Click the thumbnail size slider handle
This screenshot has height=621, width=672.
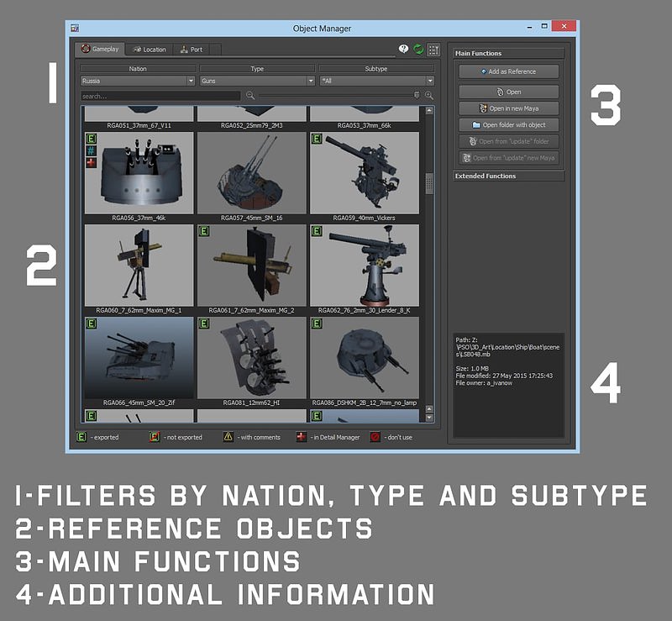pyautogui.click(x=417, y=95)
